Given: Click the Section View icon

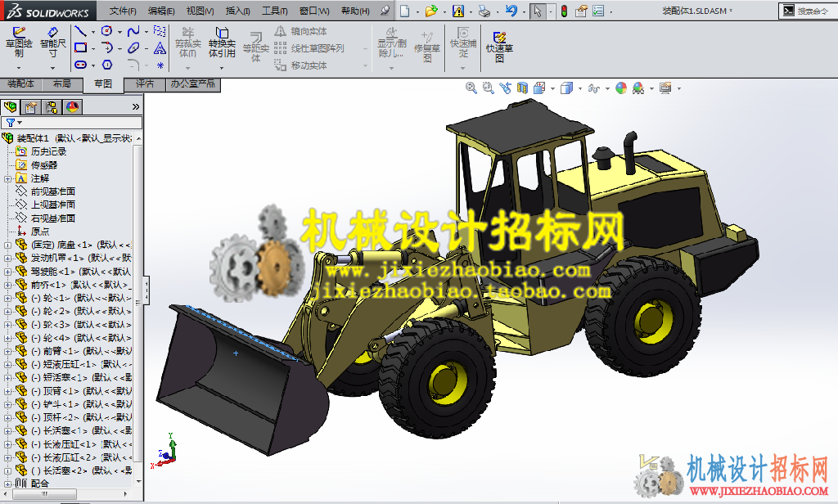Looking at the screenshot, I should (522, 88).
